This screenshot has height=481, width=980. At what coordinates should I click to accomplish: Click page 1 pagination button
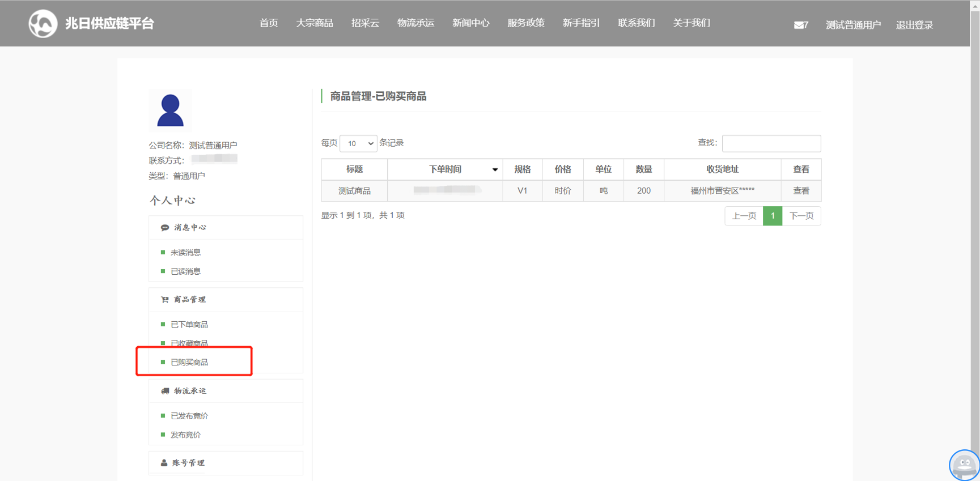click(773, 216)
